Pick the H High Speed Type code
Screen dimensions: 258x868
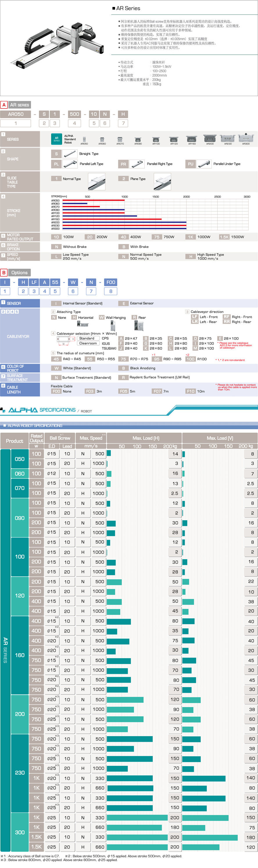click(191, 257)
